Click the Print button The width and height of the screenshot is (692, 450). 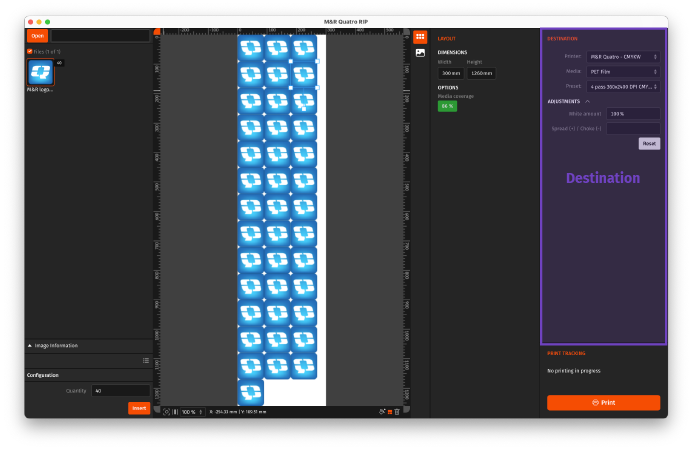(x=603, y=402)
